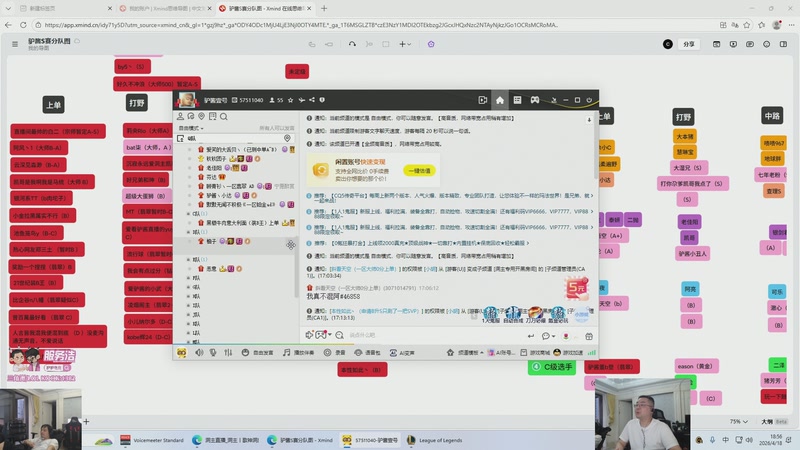Open the 自由模式 mode dropdown
Screen dimensions: 800x450
pos(191,128)
